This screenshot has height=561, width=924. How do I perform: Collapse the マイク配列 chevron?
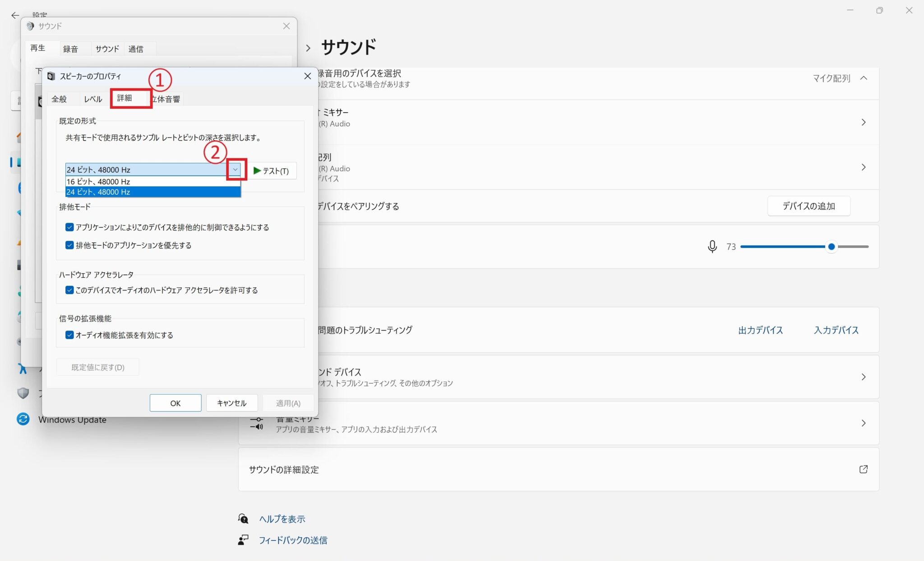tap(864, 78)
